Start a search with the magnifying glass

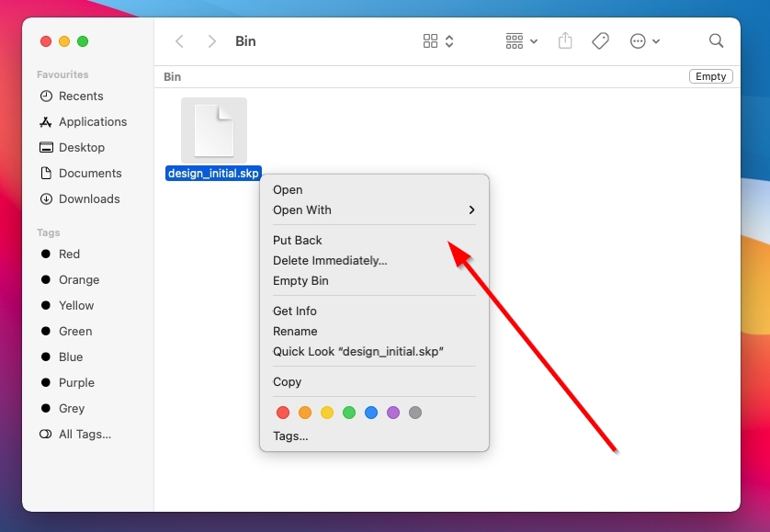(x=716, y=40)
